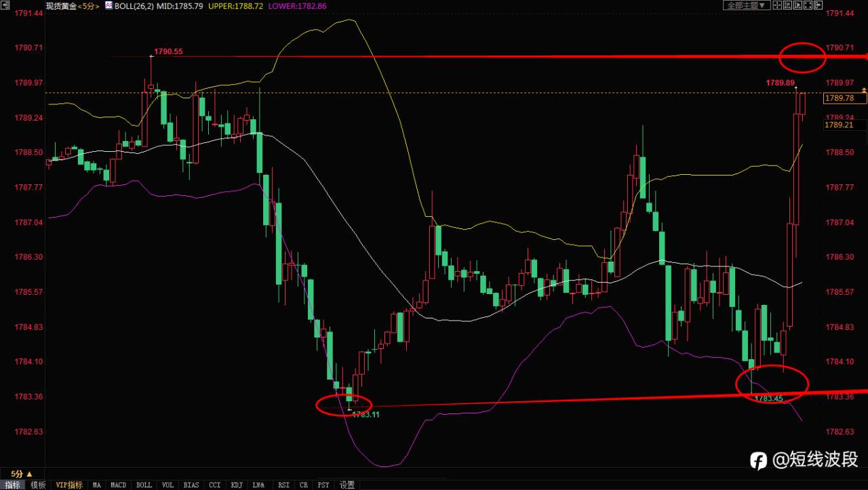The height and width of the screenshot is (490, 868).
Task: Select the KDJ indicator tab
Action: (x=237, y=485)
